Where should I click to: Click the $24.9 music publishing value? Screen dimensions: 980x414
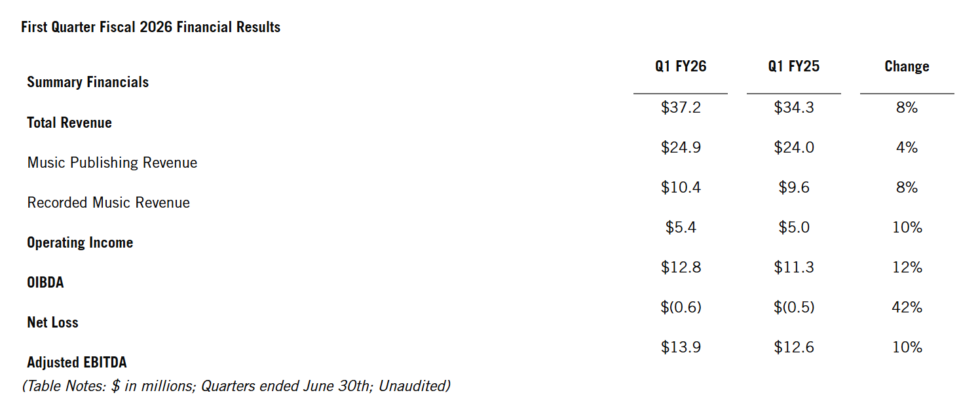pos(681,147)
